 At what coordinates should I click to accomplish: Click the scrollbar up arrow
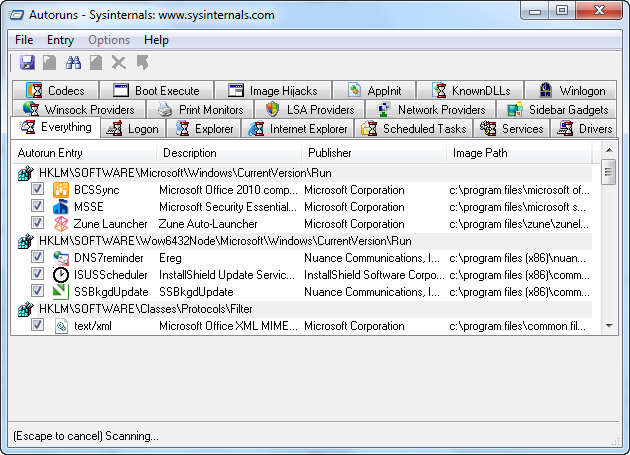pyautogui.click(x=609, y=150)
